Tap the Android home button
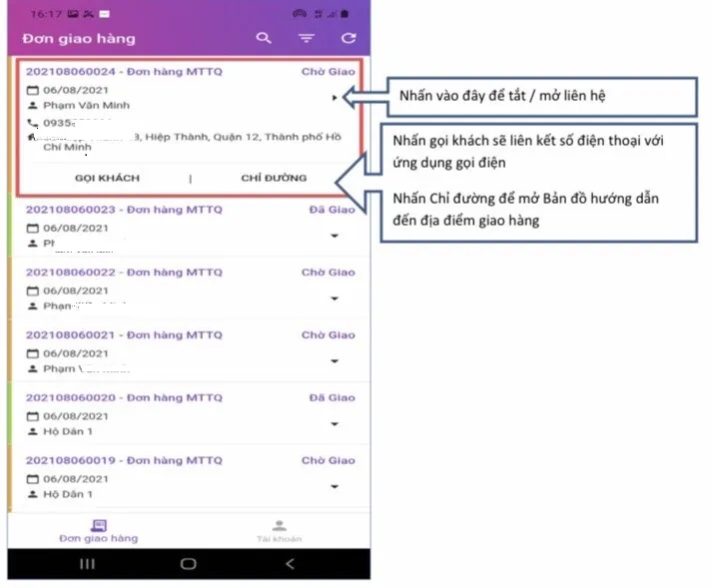The image size is (712, 588). click(x=188, y=564)
